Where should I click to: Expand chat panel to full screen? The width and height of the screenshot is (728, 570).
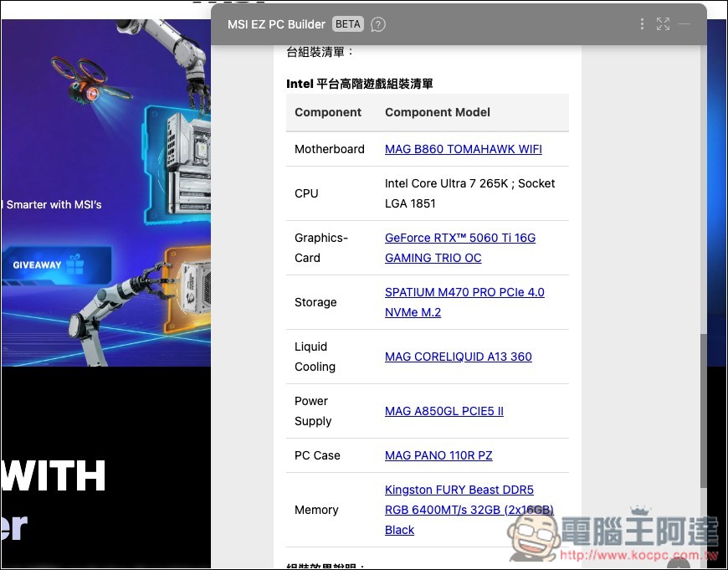click(x=663, y=24)
